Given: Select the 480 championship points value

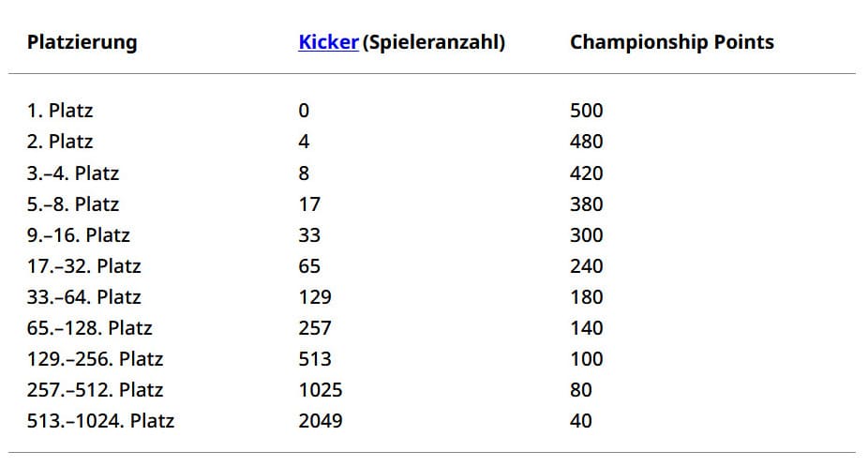Looking at the screenshot, I should 586,142.
